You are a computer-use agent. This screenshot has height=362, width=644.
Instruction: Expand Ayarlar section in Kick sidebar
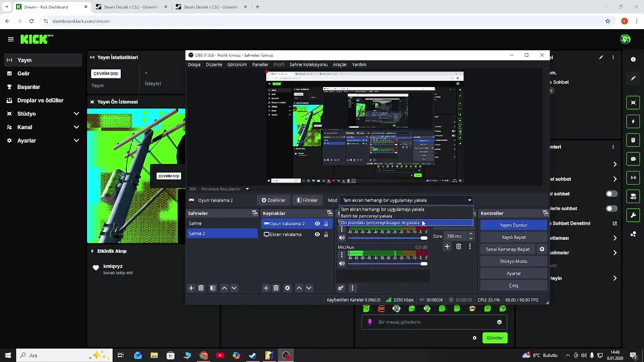76,141
